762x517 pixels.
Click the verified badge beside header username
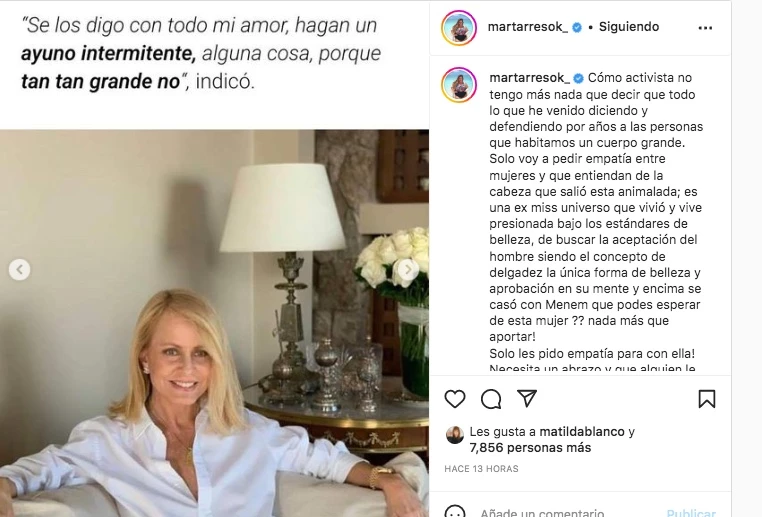[x=577, y=27]
